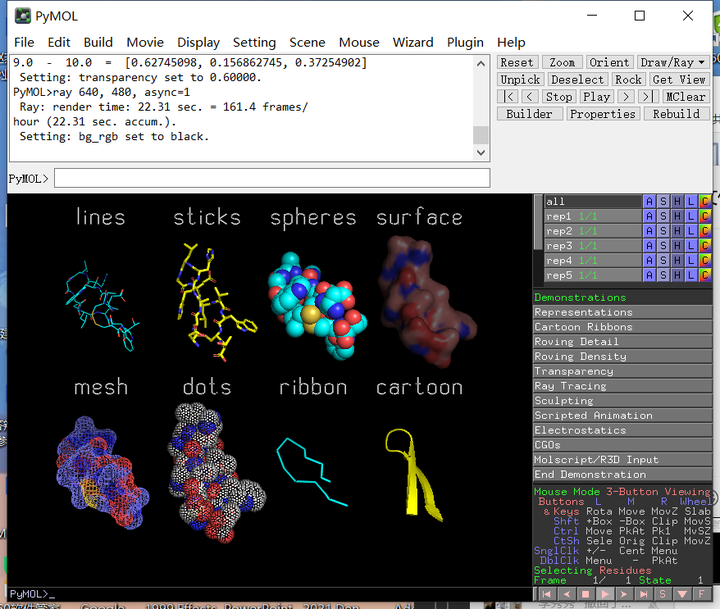Toggle Rock animation button
The image size is (720, 609).
pyautogui.click(x=628, y=79)
